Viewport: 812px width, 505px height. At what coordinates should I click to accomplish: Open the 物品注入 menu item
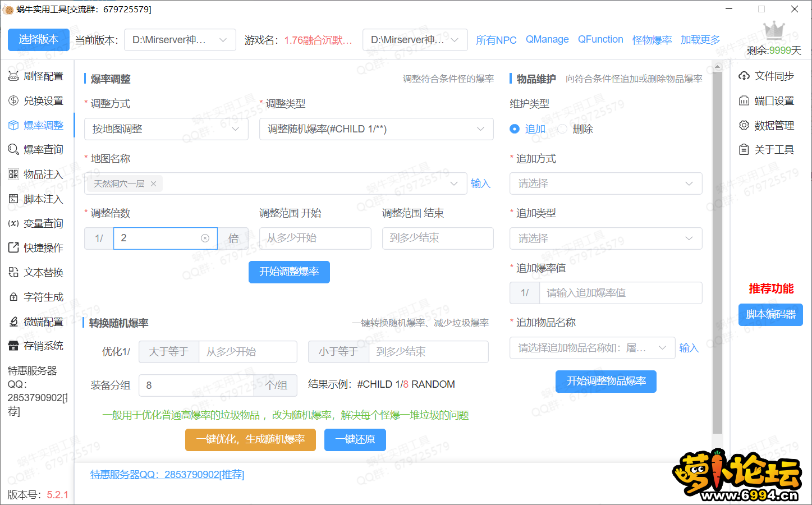pyautogui.click(x=37, y=174)
